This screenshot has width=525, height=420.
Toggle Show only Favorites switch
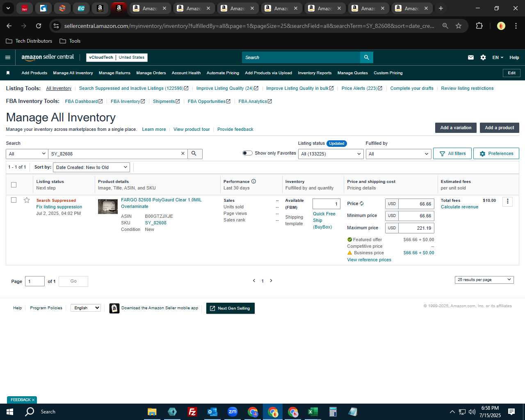247,153
